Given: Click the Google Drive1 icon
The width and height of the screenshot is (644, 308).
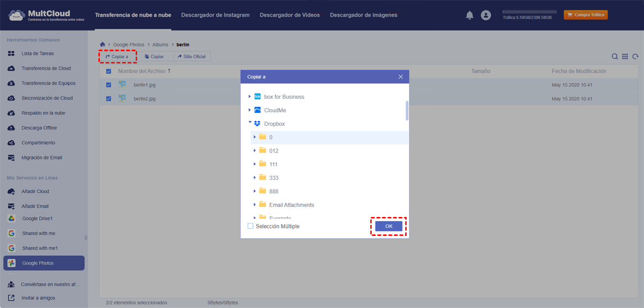Looking at the screenshot, I should [x=11, y=218].
